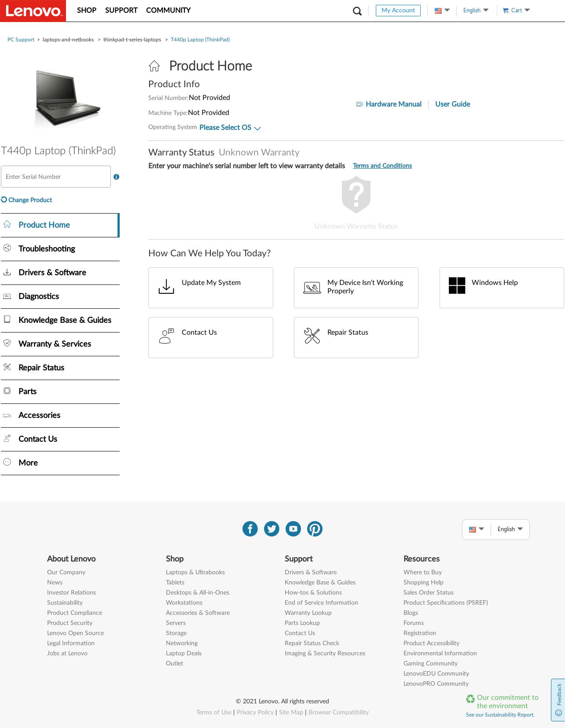Expand the header country flag dropdown

pos(442,11)
